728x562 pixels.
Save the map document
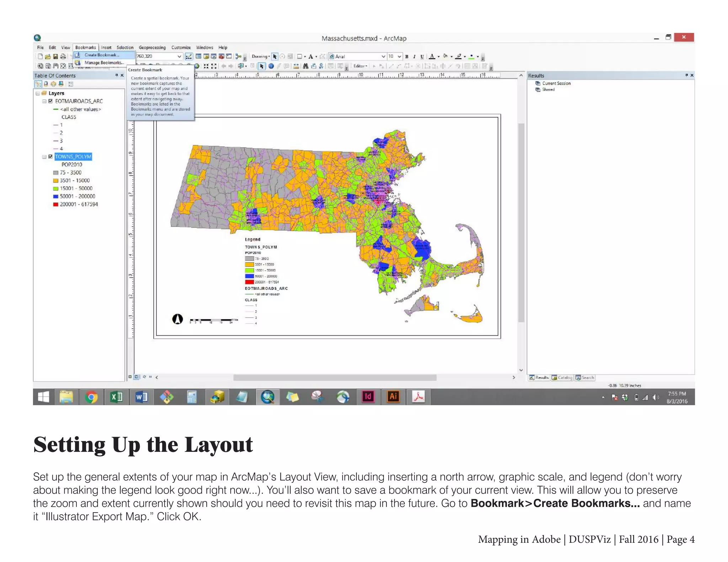(55, 56)
